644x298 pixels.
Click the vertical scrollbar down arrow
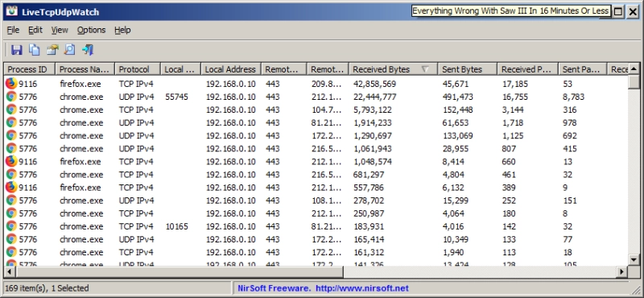pyautogui.click(x=634, y=260)
